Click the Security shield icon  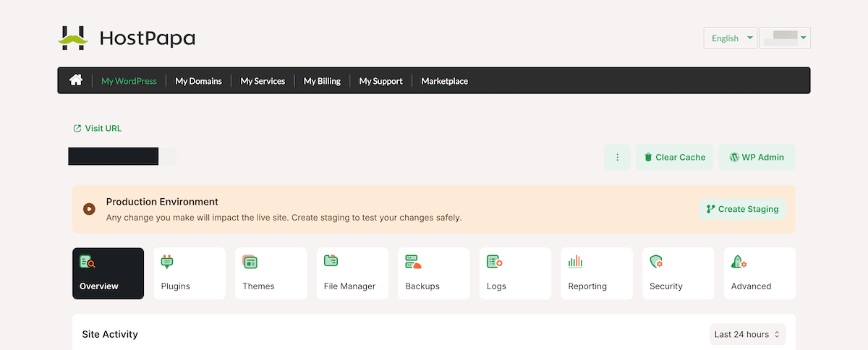coord(657,262)
